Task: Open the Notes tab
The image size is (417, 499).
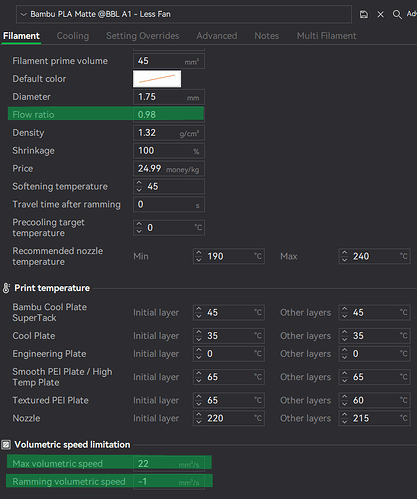Action: pyautogui.click(x=267, y=36)
